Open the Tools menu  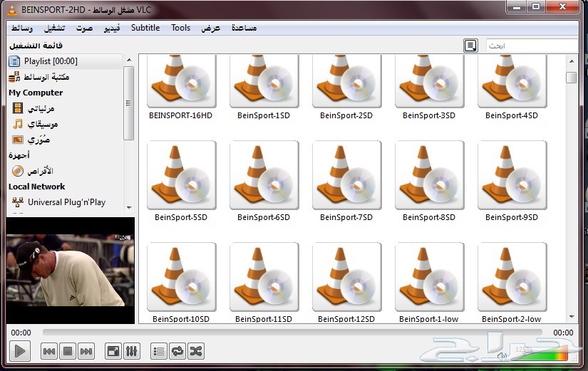[181, 28]
